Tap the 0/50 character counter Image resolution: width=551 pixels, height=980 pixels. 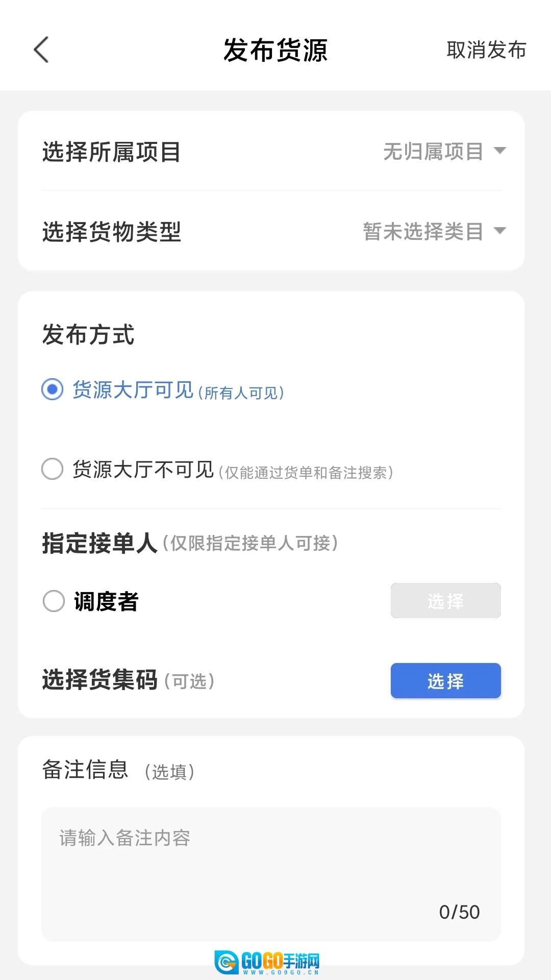459,912
